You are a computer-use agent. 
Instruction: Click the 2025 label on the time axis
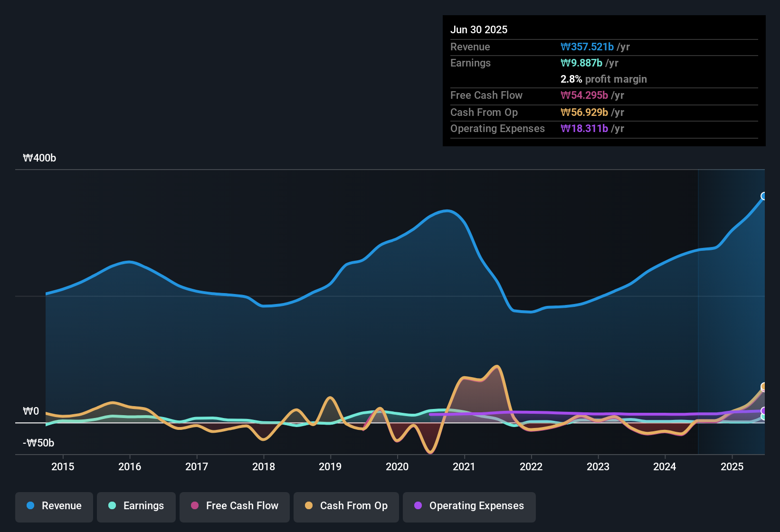[x=732, y=466]
